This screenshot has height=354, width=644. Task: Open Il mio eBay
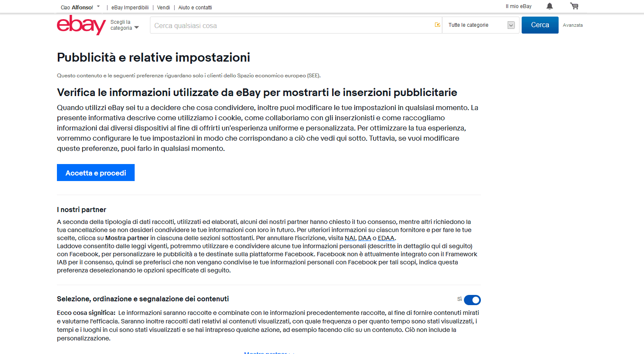click(518, 6)
